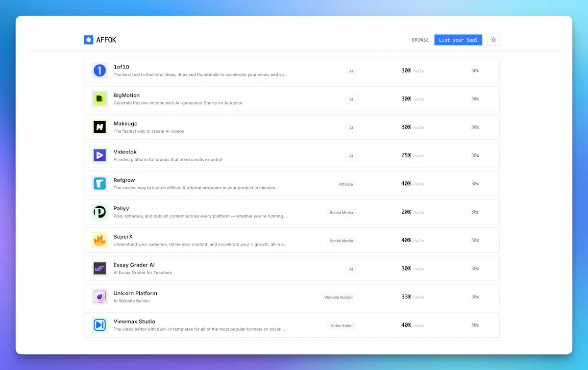Image resolution: width=588 pixels, height=370 pixels.
Task: Open the Unicorn Platform title
Action: click(135, 294)
